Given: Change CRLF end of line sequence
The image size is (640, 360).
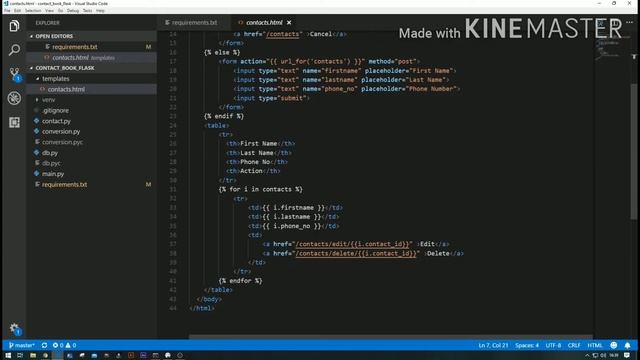Looking at the screenshot, I should coord(574,345).
